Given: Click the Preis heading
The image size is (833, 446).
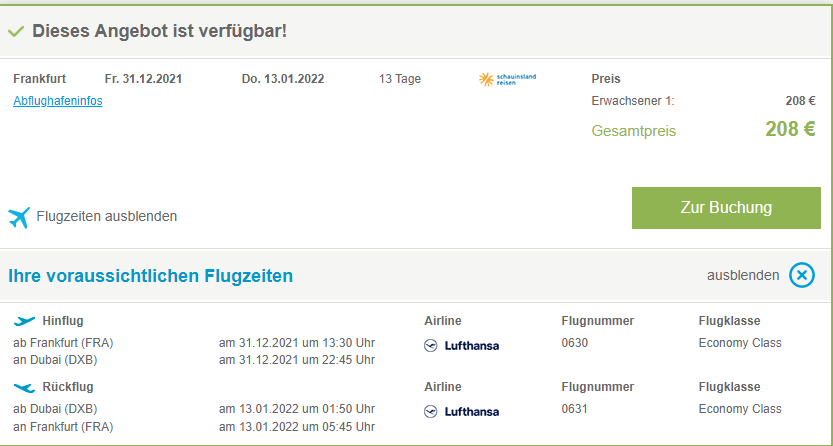Looking at the screenshot, I should 606,79.
